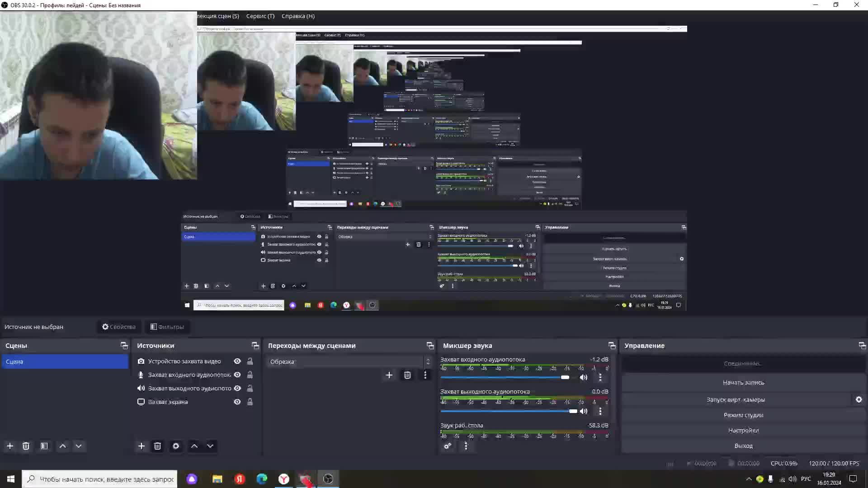This screenshot has height=488, width=868.
Task: Add a new scene transition plus icon
Action: tap(389, 375)
